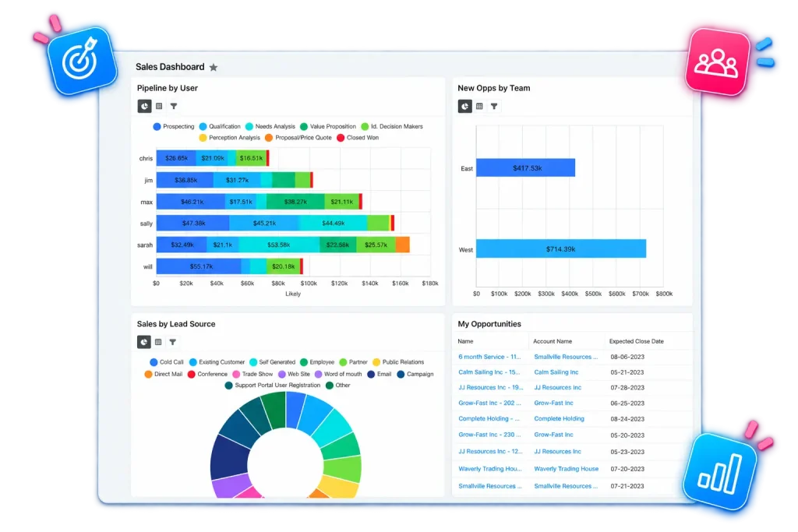The width and height of the screenshot is (798, 532).
Task: Toggle Perception Analysis legend item
Action: coord(230,138)
